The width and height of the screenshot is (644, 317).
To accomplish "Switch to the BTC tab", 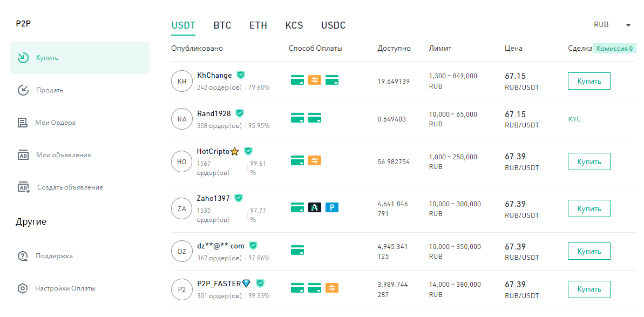I will coord(222,25).
